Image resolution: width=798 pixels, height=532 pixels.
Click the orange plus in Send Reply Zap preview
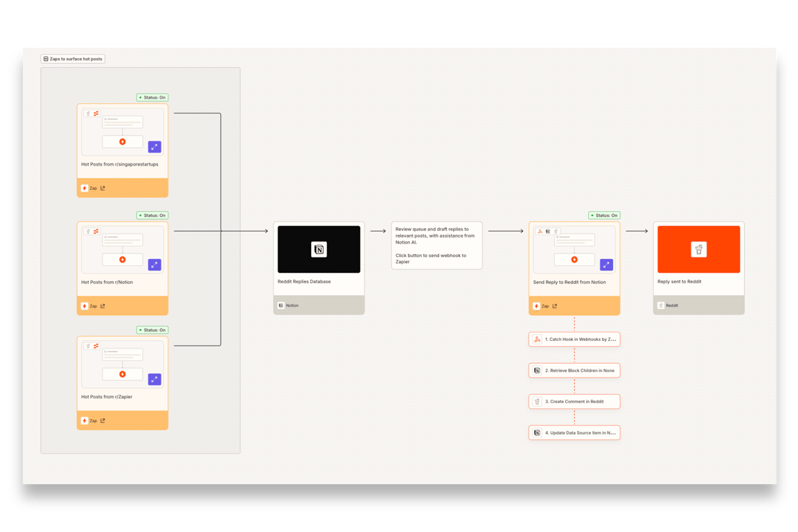[x=574, y=260]
